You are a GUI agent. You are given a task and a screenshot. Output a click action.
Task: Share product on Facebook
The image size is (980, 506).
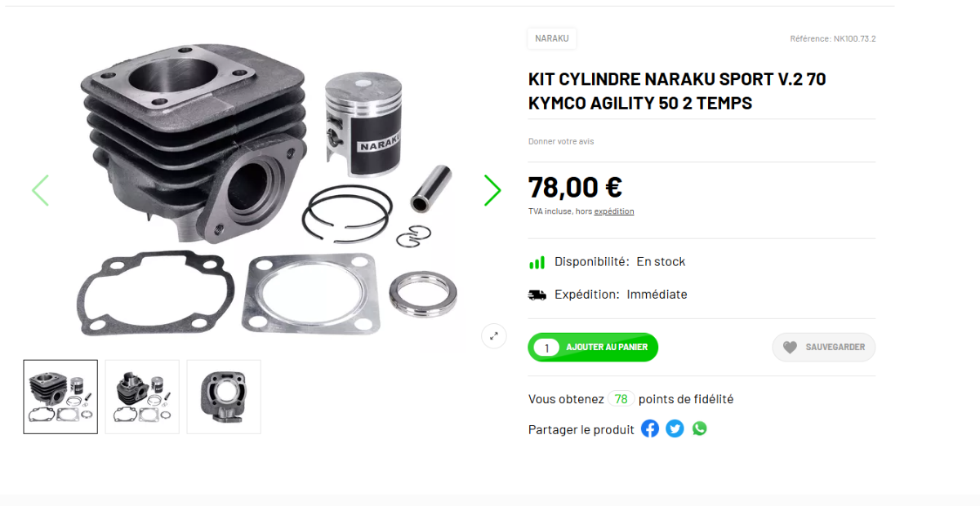click(650, 428)
